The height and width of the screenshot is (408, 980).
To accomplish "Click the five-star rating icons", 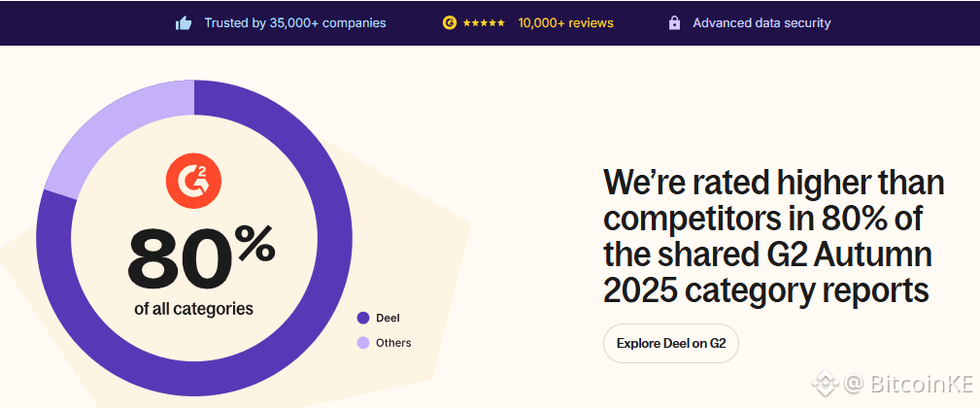I will pos(484,22).
